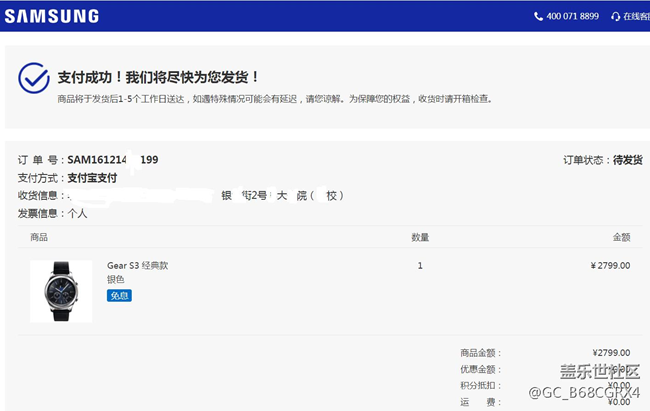The height and width of the screenshot is (411, 650).
Task: Click the headset online support icon
Action: 615,16
